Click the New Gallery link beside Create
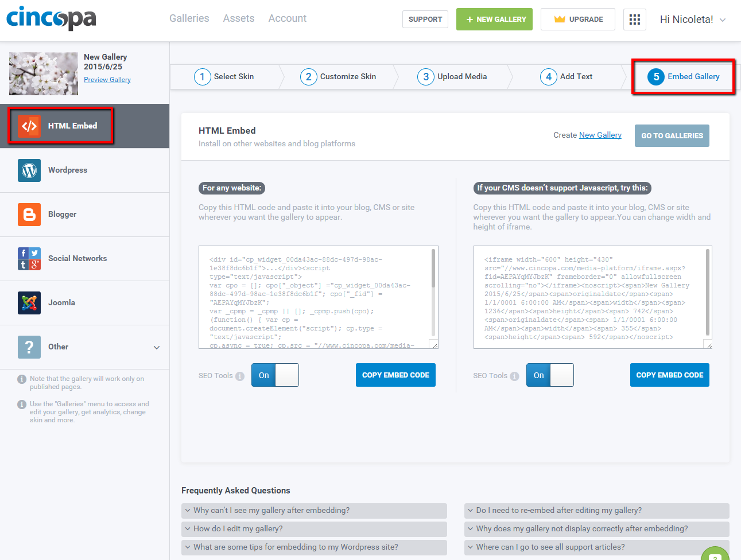Image resolution: width=741 pixels, height=560 pixels. click(600, 135)
